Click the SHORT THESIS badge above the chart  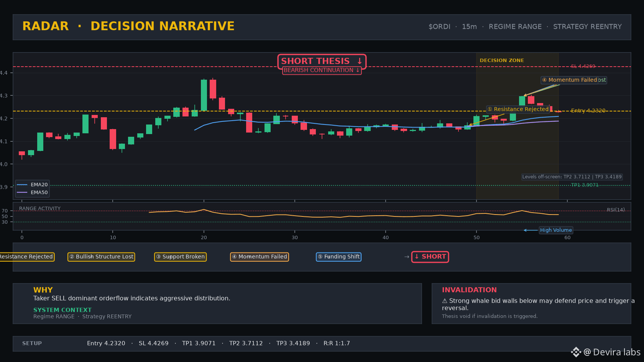(322, 61)
